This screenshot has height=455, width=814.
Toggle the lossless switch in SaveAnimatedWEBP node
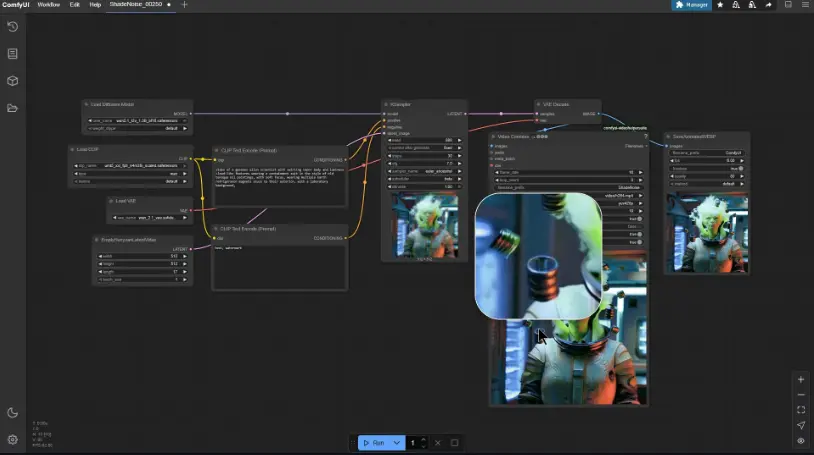(x=738, y=168)
